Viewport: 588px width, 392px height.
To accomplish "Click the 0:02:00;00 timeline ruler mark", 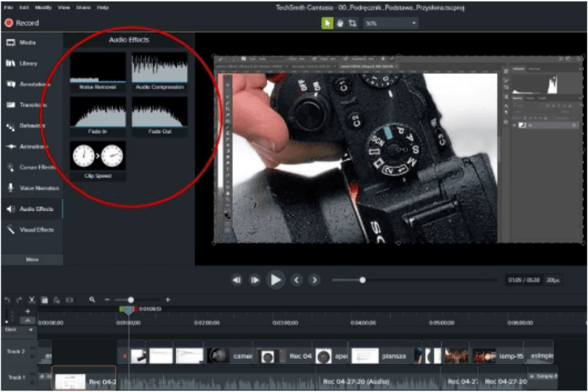I will click(x=207, y=323).
